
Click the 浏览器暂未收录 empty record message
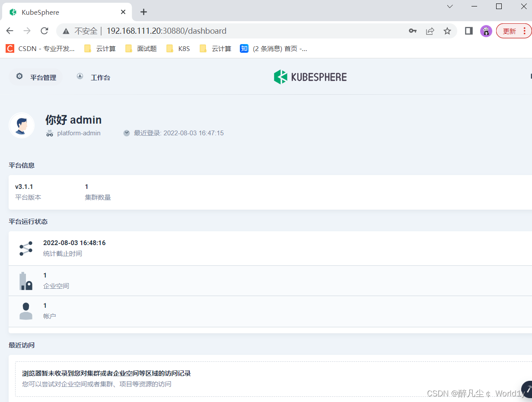point(106,373)
